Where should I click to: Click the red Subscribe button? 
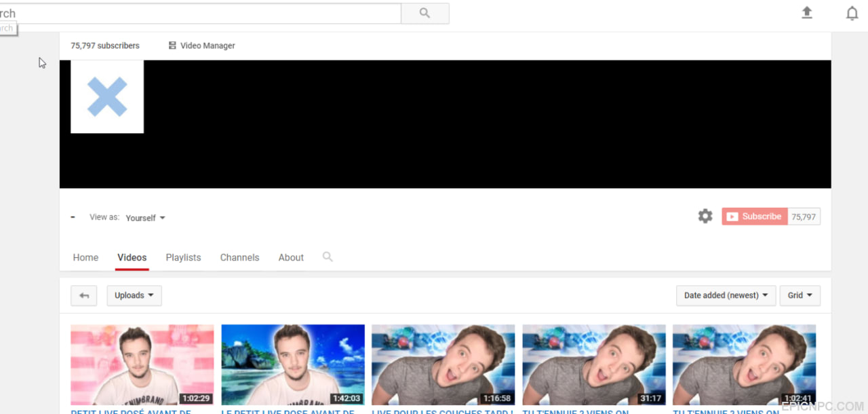755,217
